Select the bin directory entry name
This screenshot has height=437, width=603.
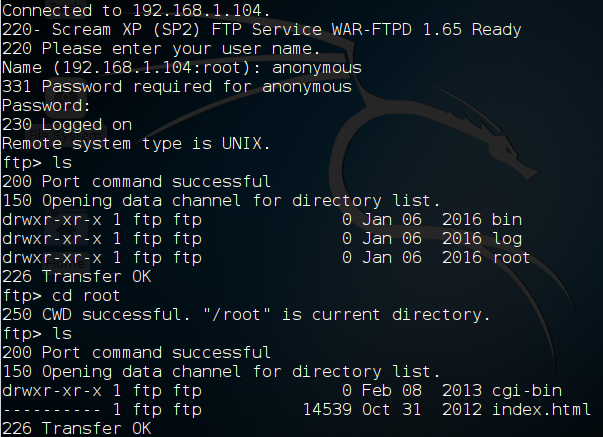[507, 219]
